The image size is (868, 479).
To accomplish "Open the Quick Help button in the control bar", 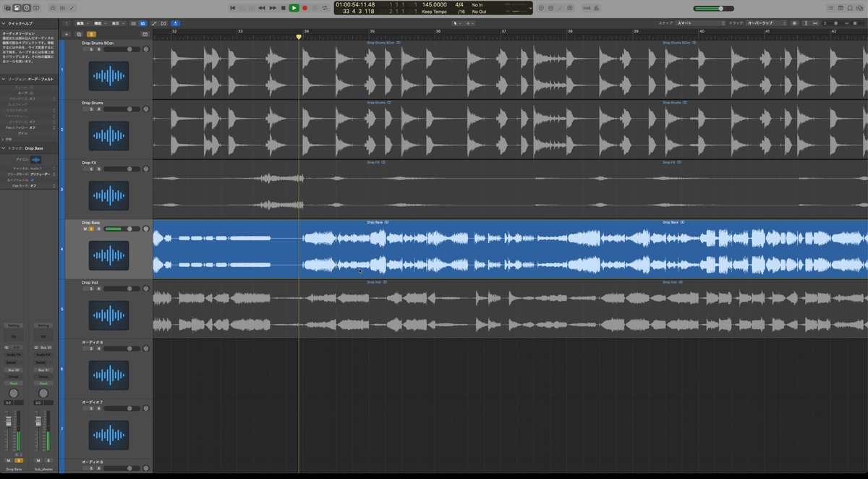I will (x=27, y=8).
